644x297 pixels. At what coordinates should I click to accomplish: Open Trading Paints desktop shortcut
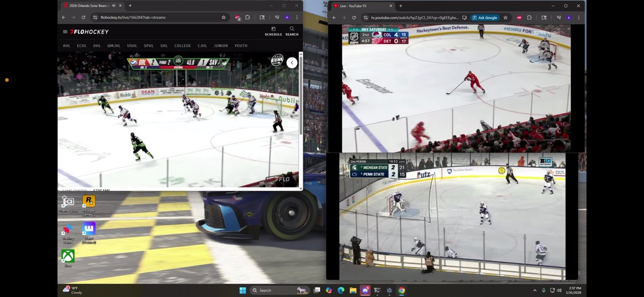(x=68, y=234)
